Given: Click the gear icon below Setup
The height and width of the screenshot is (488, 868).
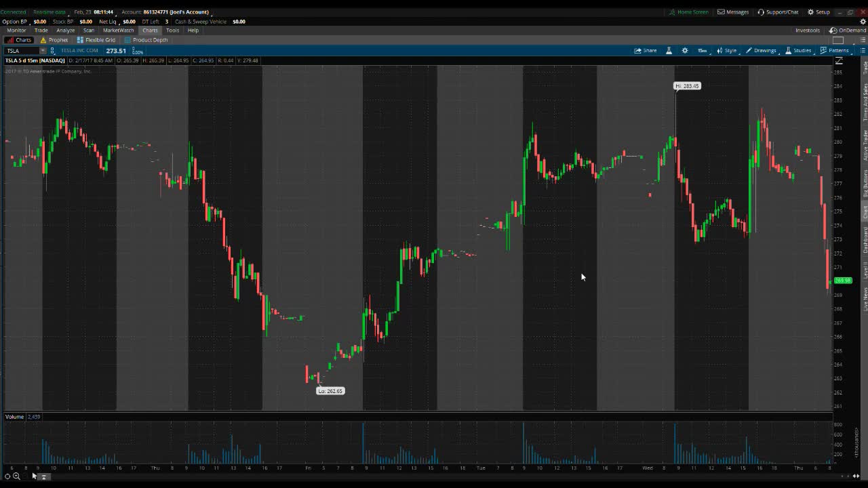Looking at the screenshot, I should click(x=863, y=21).
